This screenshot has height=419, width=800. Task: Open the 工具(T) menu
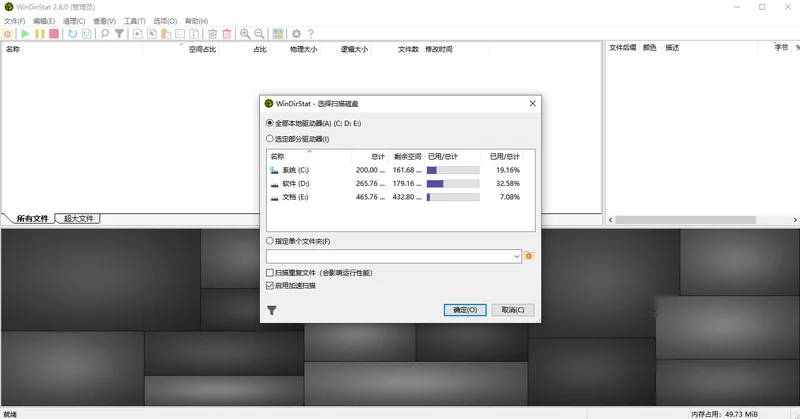[x=135, y=21]
